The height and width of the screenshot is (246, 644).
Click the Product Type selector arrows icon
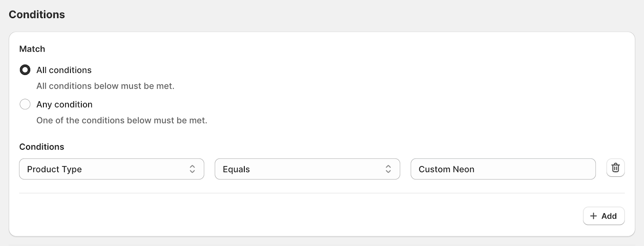point(192,169)
